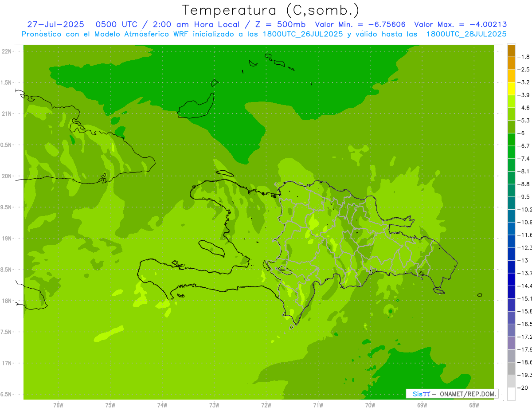Pick the dark orange swatch above -1.8
The image size is (532, 411).
511,51
